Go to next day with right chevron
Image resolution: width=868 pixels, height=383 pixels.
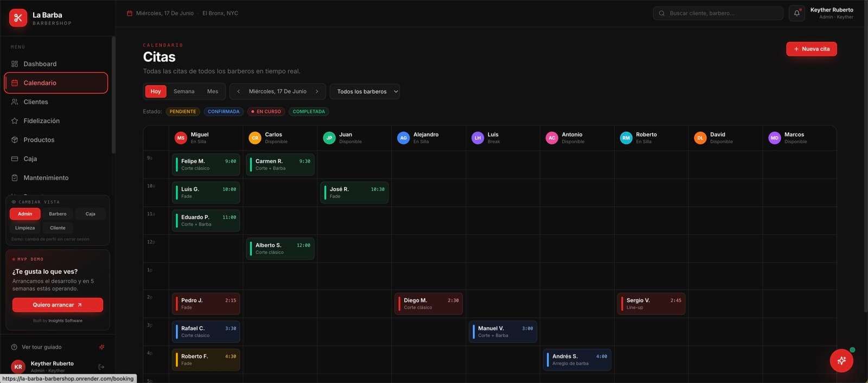[317, 92]
